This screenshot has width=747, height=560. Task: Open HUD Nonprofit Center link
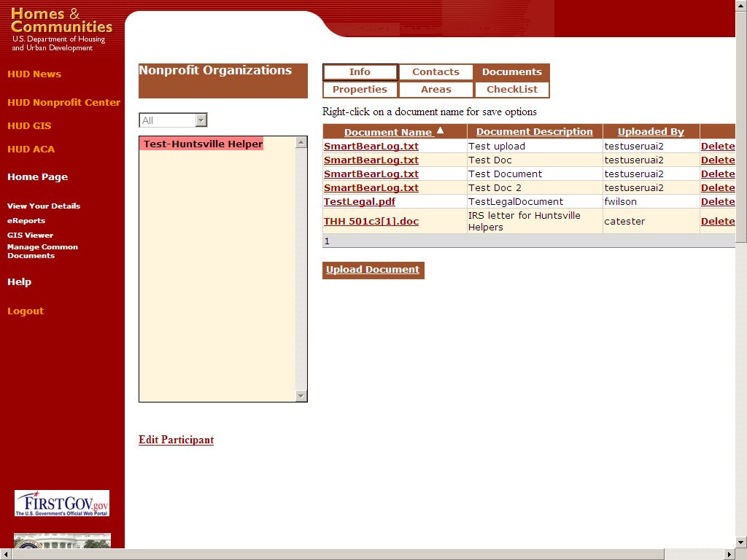64,102
